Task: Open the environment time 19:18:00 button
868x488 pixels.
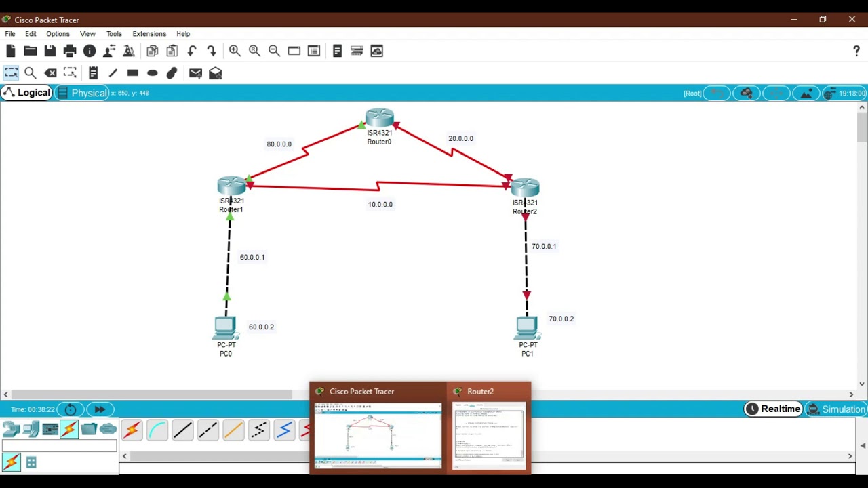Action: point(844,94)
